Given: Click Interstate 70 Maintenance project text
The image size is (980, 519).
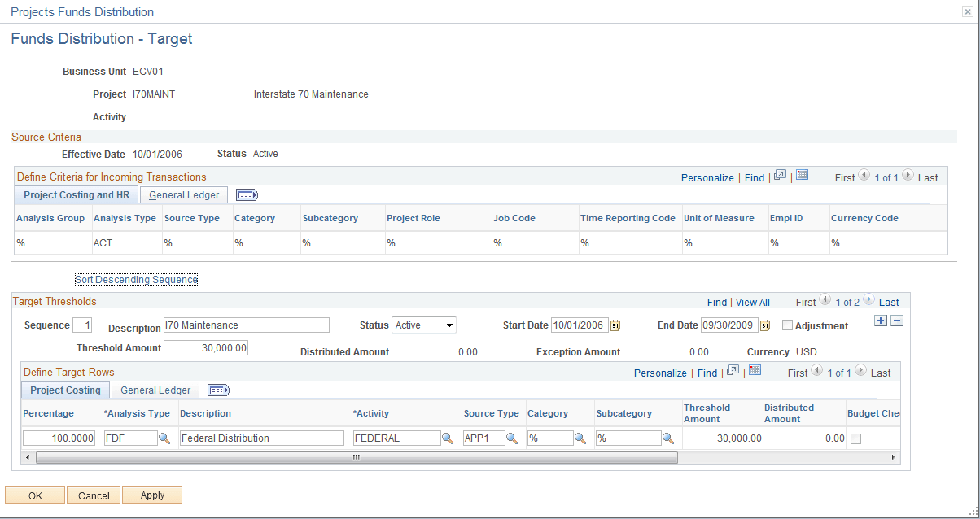Looking at the screenshot, I should coord(311,94).
